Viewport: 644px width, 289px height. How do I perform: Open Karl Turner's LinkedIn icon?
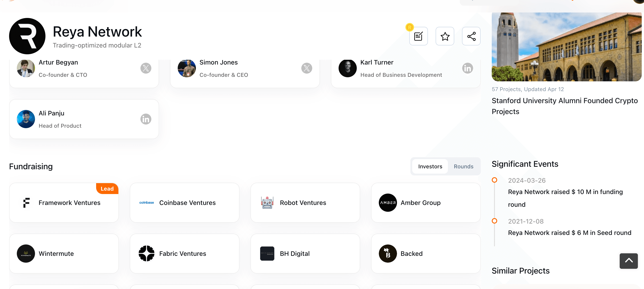click(x=467, y=68)
